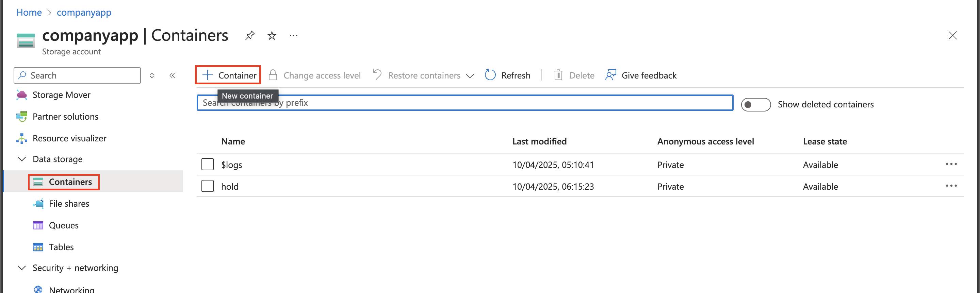Click Private access level in $logs row
Screen dimensions: 980x293
point(670,165)
